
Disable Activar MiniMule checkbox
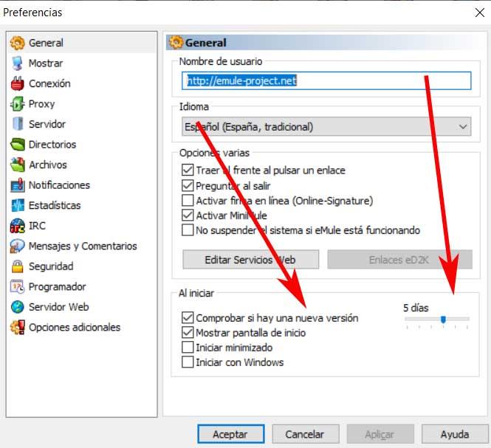tap(188, 215)
